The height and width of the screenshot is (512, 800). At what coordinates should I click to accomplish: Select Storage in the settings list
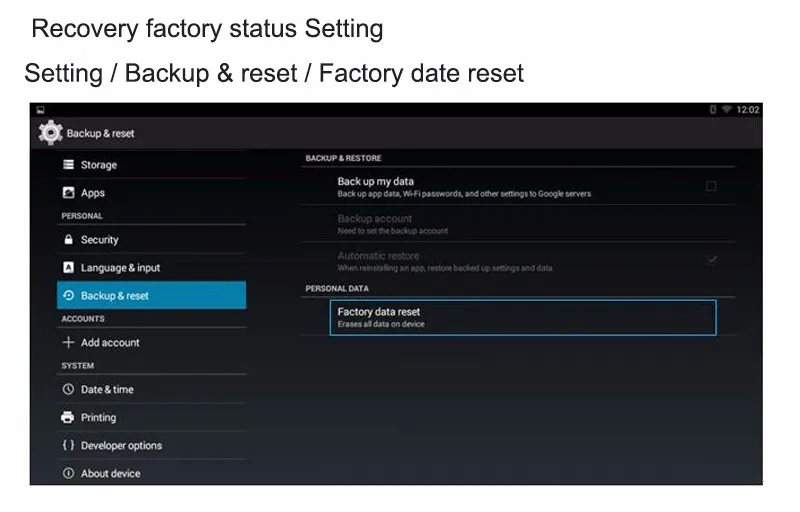99,165
